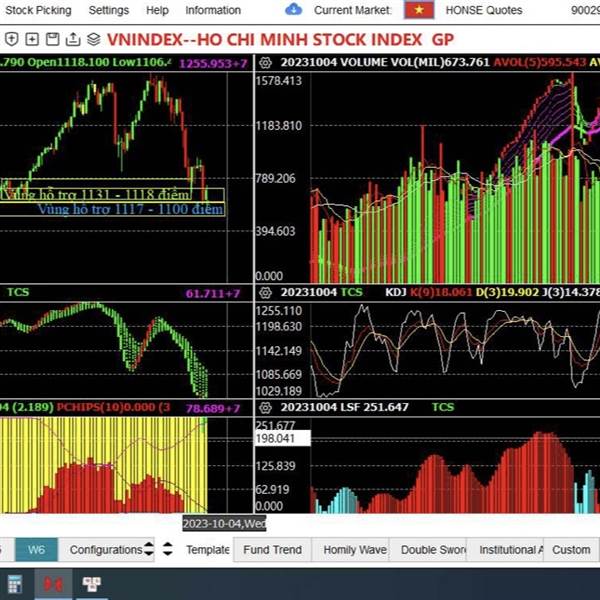This screenshot has height=600, width=600.
Task: Click the Vùng hỗ trợ 1131 - 1118 điểm annotation
Action: 96,195
